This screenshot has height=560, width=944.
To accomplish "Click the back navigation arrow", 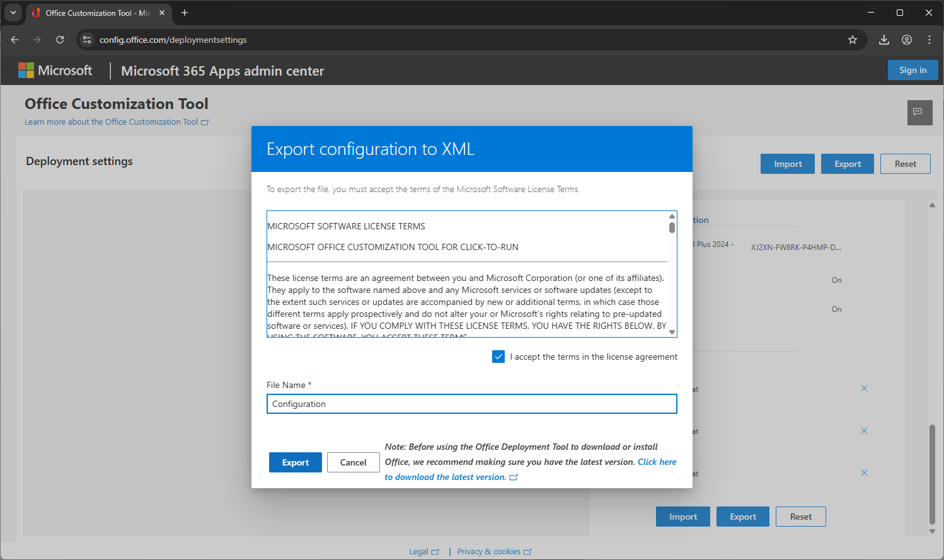I will [x=14, y=39].
